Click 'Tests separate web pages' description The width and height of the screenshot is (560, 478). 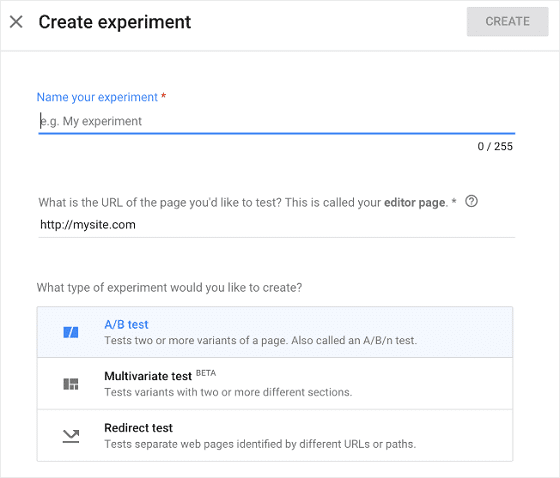point(260,444)
